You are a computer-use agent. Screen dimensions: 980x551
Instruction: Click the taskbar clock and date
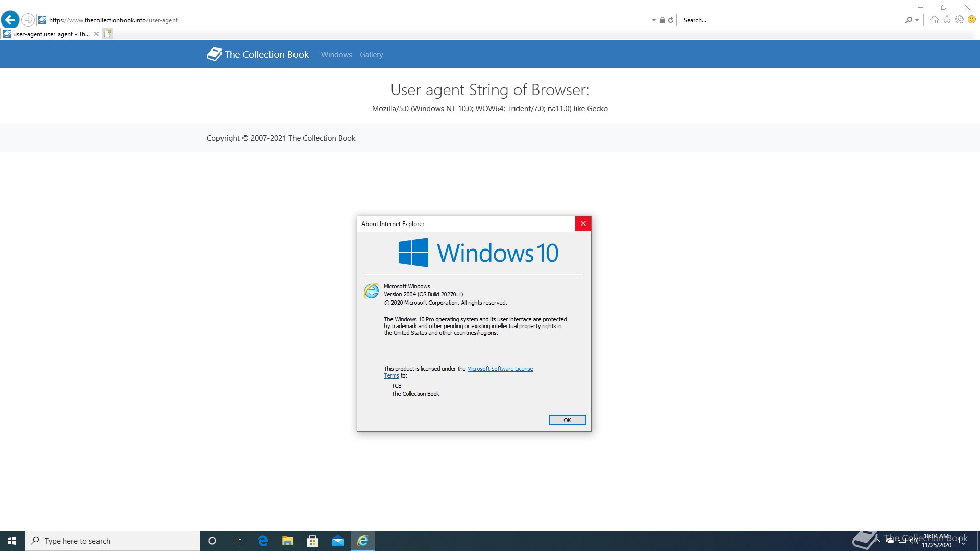click(937, 541)
